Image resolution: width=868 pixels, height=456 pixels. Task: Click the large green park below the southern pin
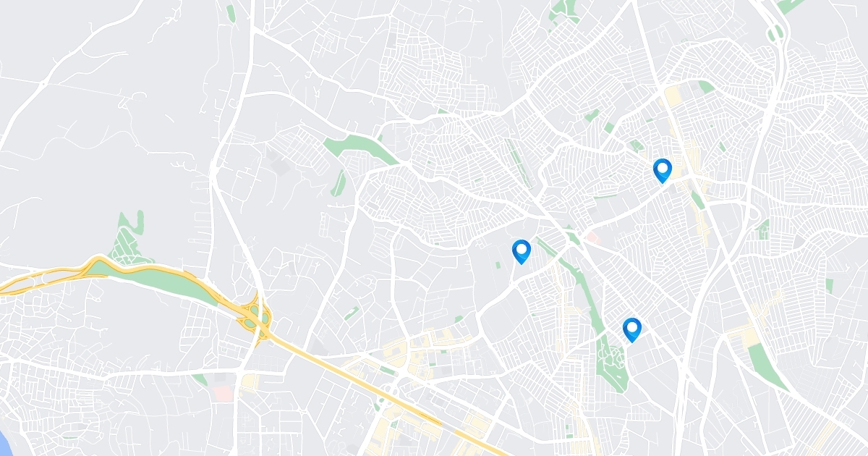point(613,362)
